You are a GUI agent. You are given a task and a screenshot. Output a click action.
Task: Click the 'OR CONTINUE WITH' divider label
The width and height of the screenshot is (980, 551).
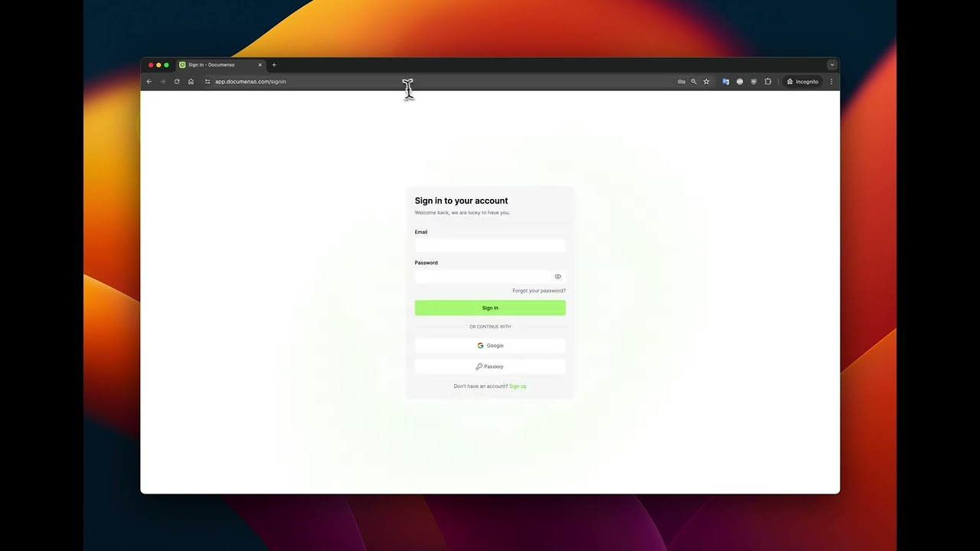point(490,327)
